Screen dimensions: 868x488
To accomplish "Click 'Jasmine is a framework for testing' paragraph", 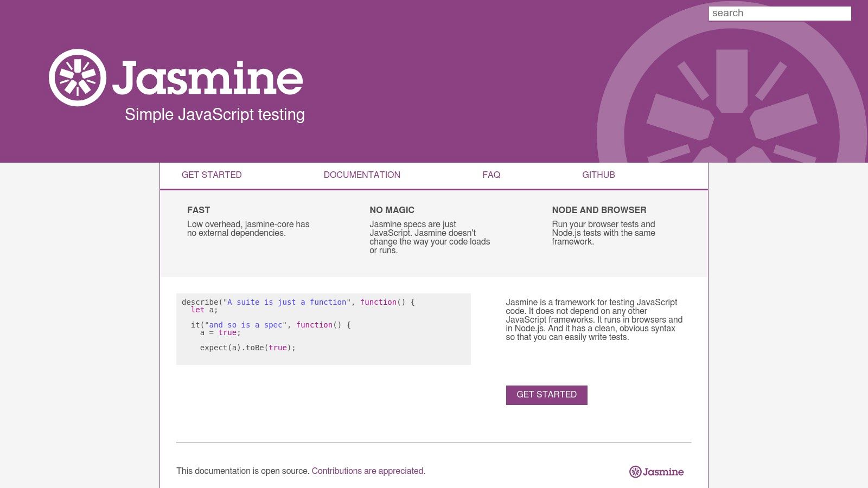I will pos(594,319).
